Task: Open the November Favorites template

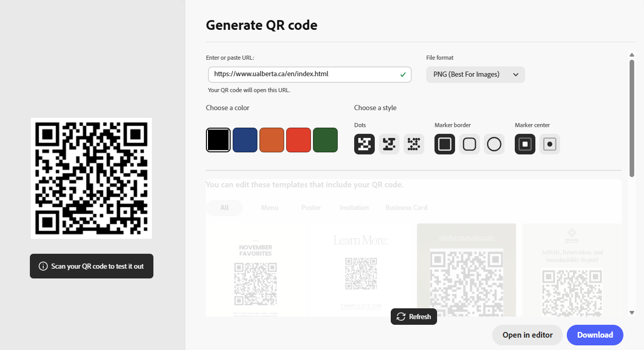Action: pos(256,270)
